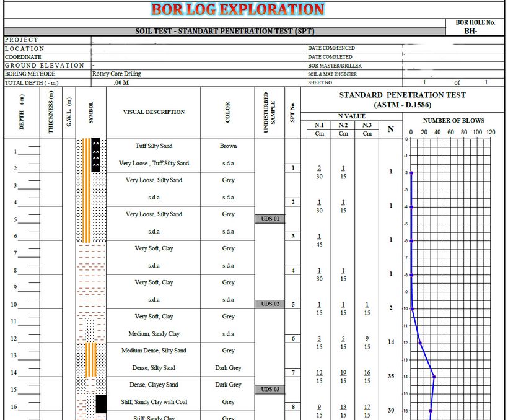Select the Brown color cell
Viewport: 508px width, 420px height.
pos(228,146)
